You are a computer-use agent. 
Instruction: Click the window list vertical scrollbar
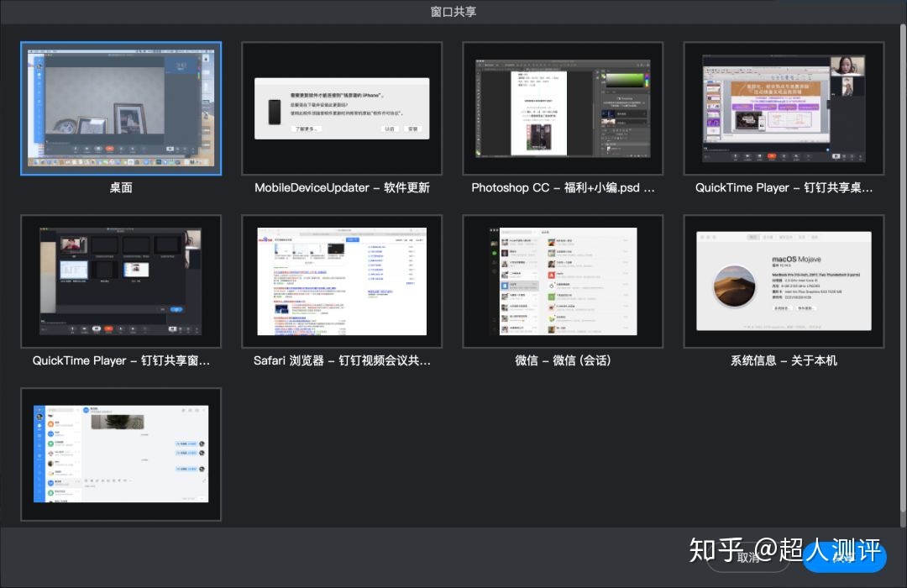point(903,269)
